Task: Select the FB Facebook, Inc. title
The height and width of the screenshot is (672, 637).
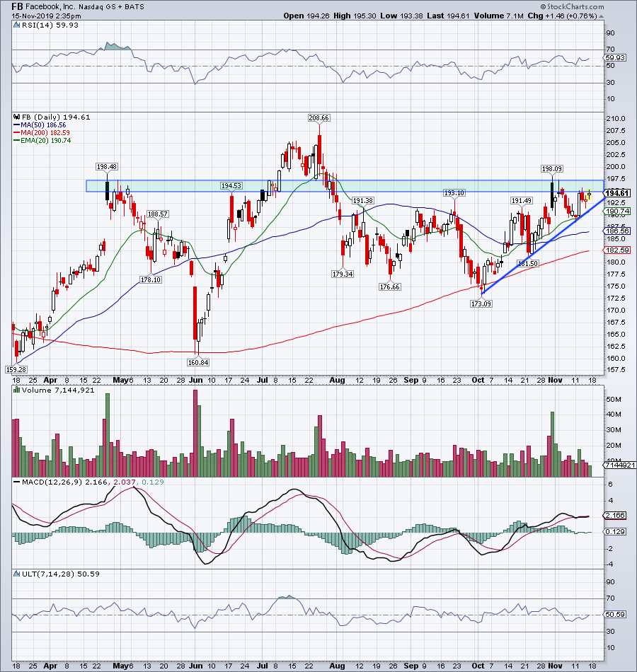Action: point(42,6)
